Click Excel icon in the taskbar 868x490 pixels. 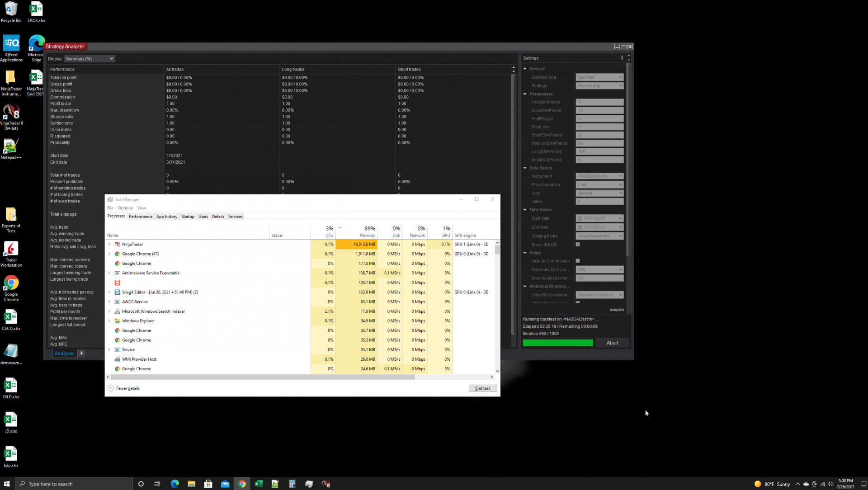tap(259, 484)
